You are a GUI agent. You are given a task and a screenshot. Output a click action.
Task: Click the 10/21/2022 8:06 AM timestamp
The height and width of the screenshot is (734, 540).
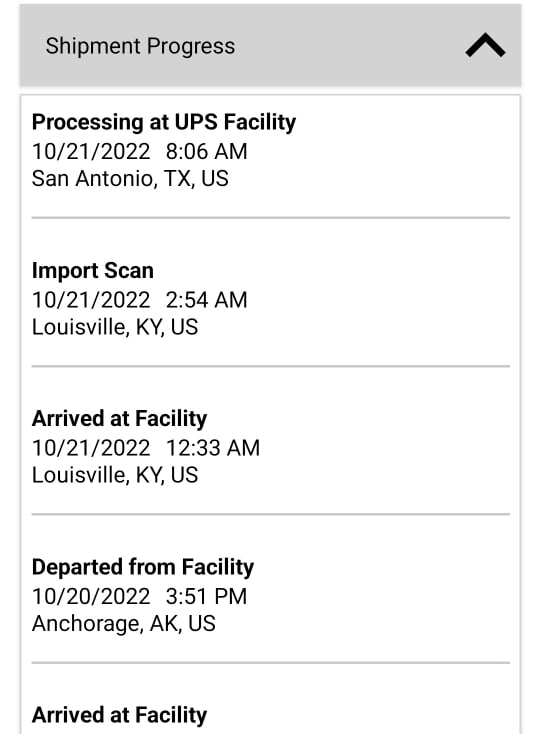click(x=139, y=151)
